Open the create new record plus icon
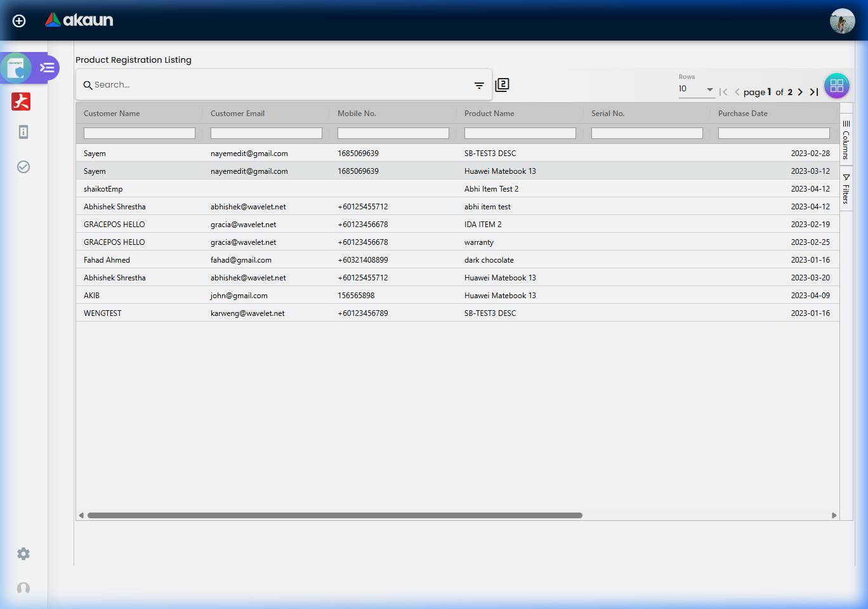868x609 pixels. click(x=18, y=20)
